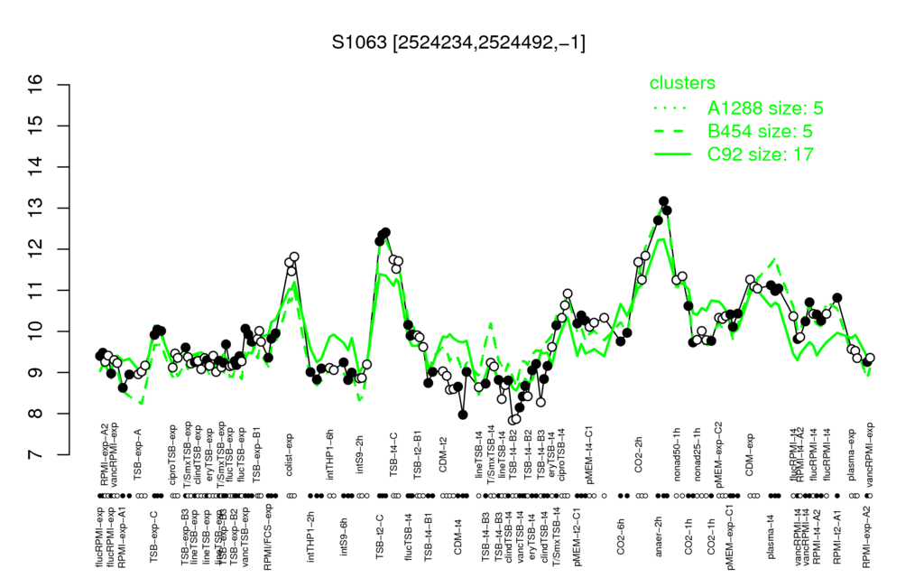Click y-axis tick label 14
This screenshot has height=578, width=924.
pyautogui.click(x=36, y=167)
